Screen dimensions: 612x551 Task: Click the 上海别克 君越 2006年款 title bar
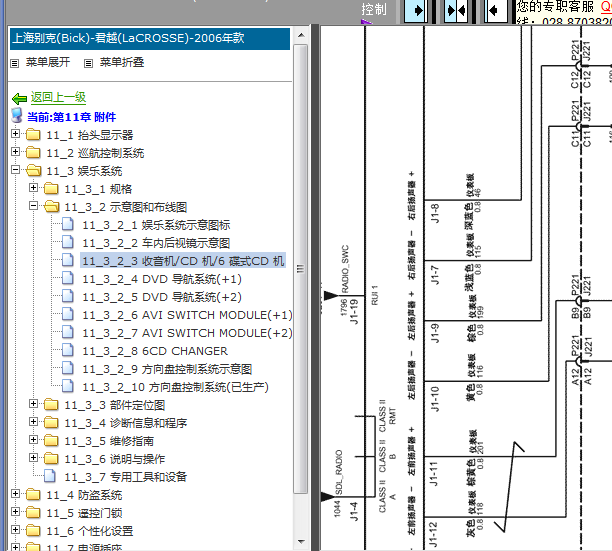(150, 38)
